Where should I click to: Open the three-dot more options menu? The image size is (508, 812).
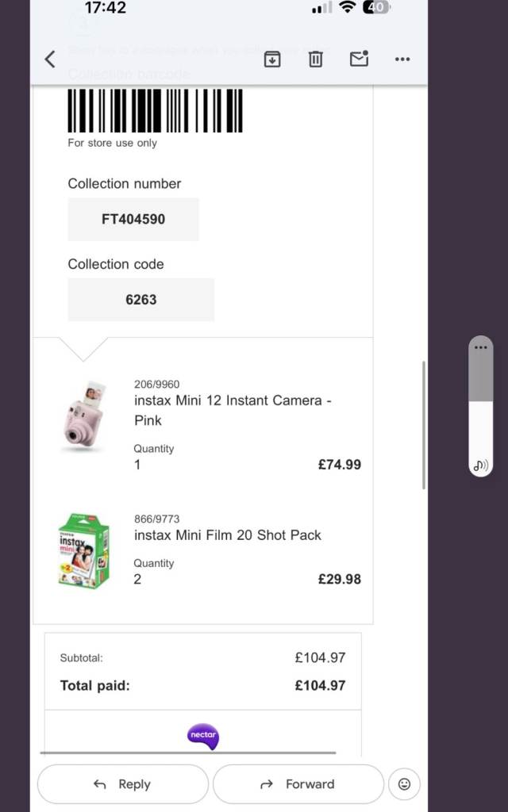[402, 59]
